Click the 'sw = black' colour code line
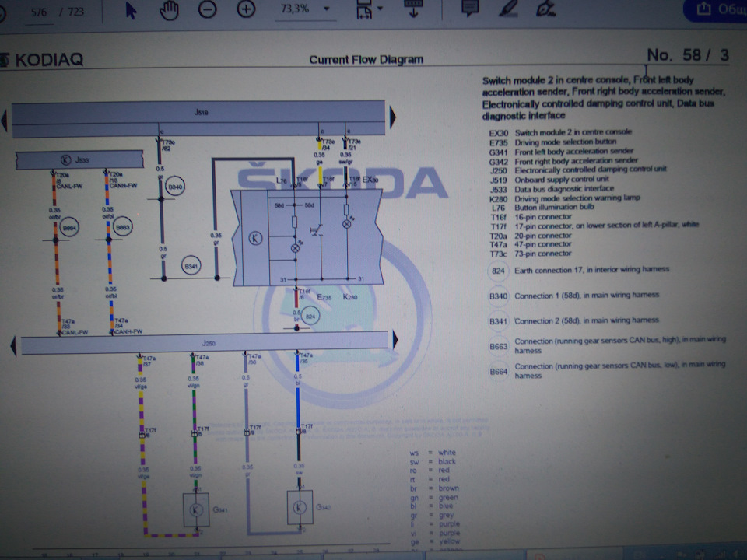 coord(433,461)
